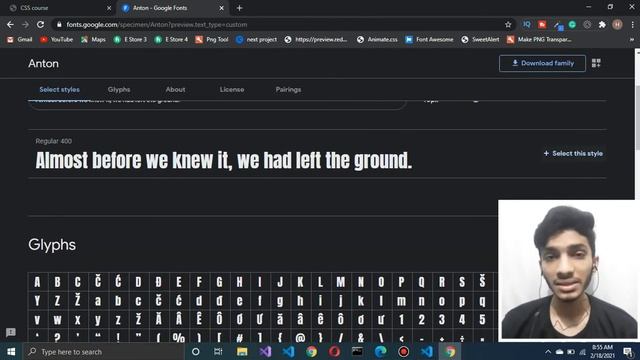Click the Download family button
This screenshot has width=640, height=360.
542,63
